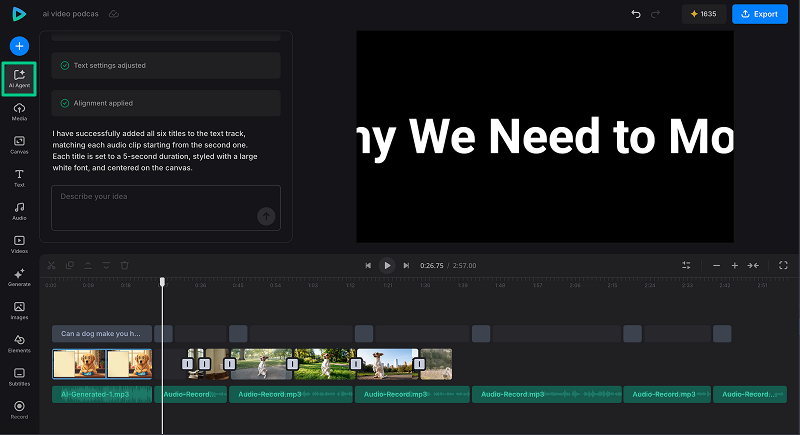Click the 'Alignment applied' step
This screenshot has width=800, height=435.
(166, 103)
